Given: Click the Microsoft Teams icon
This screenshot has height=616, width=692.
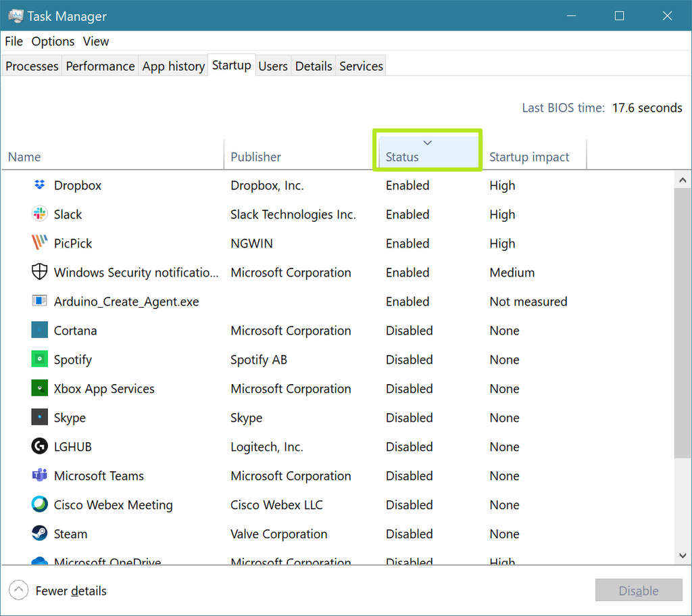Looking at the screenshot, I should [x=39, y=475].
